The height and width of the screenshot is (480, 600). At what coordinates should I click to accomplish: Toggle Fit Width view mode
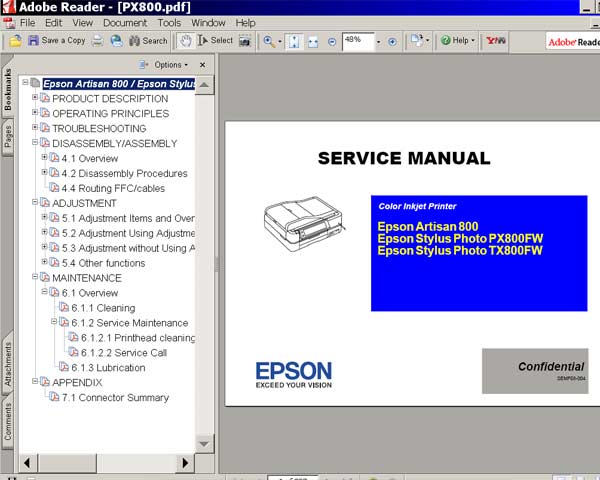(x=313, y=41)
